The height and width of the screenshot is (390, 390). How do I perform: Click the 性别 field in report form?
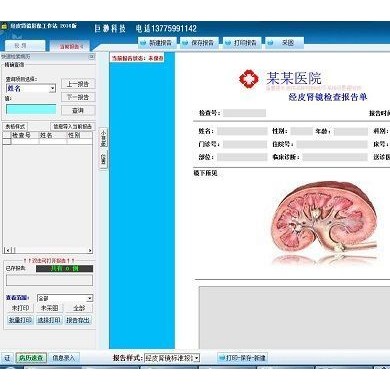pos(301,131)
